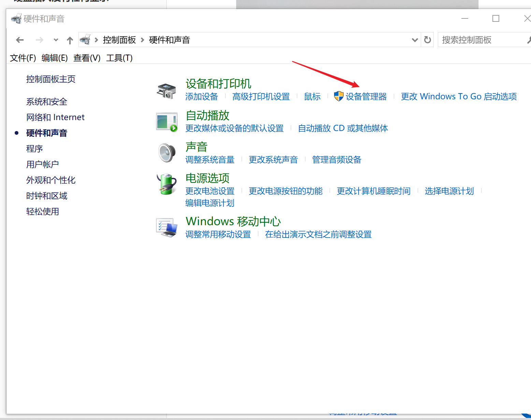The height and width of the screenshot is (420, 531).
Task: Click the 添加设备 link
Action: tap(202, 97)
